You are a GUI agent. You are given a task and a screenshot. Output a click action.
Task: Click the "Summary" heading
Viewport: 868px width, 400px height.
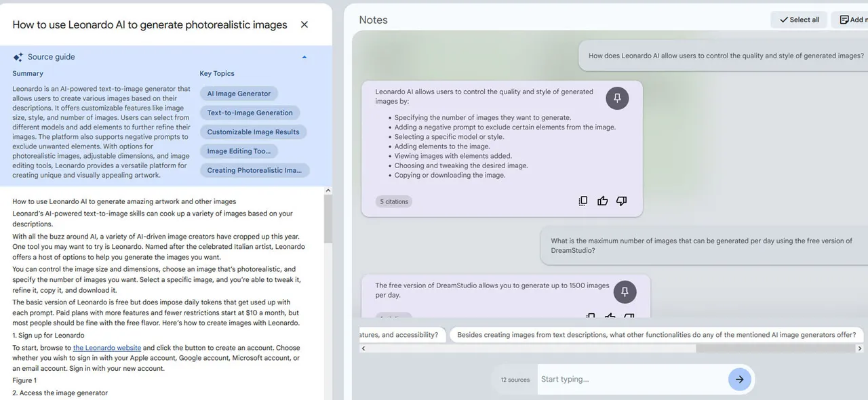point(28,73)
